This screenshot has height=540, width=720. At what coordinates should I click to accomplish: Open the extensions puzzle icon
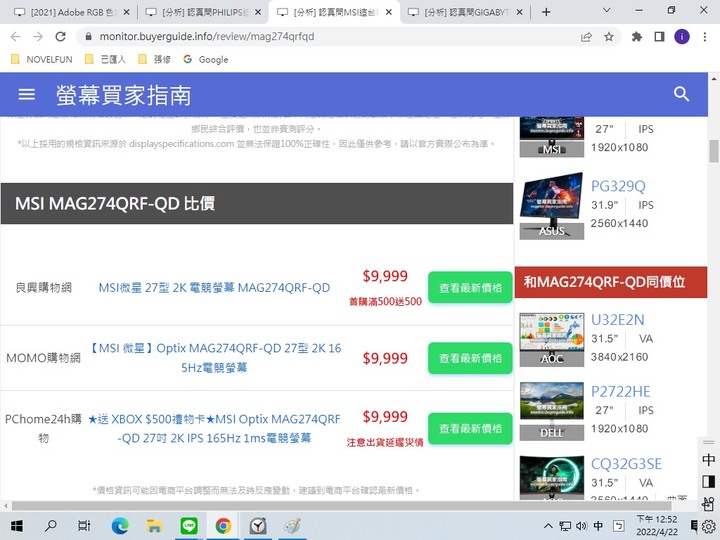[636, 37]
